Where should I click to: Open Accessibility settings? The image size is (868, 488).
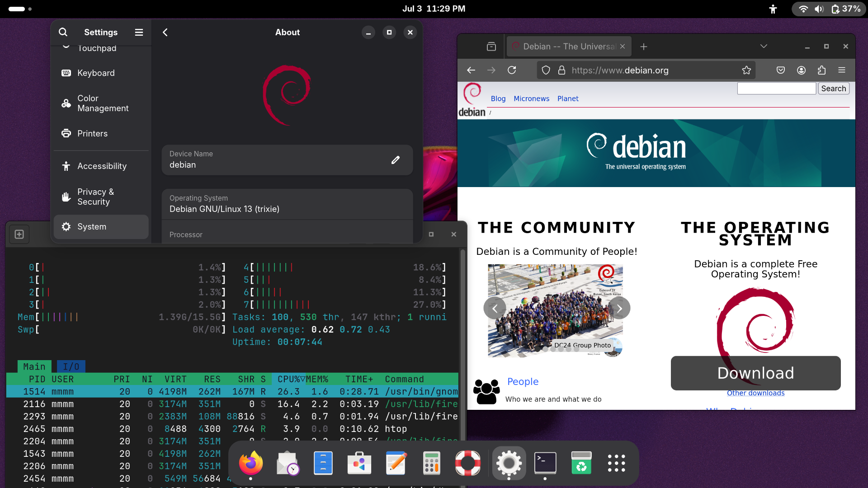pyautogui.click(x=101, y=166)
